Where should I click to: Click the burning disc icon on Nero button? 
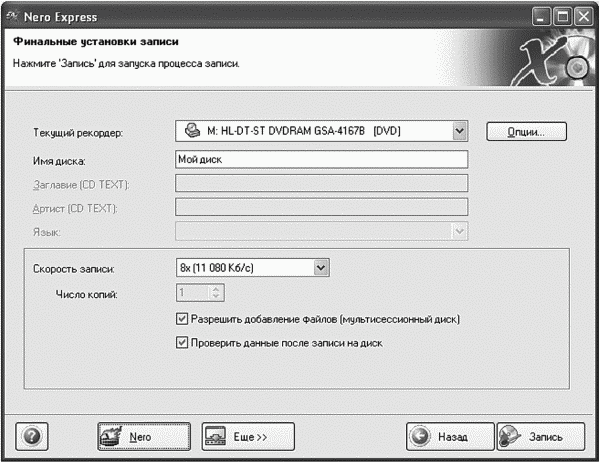point(111,436)
